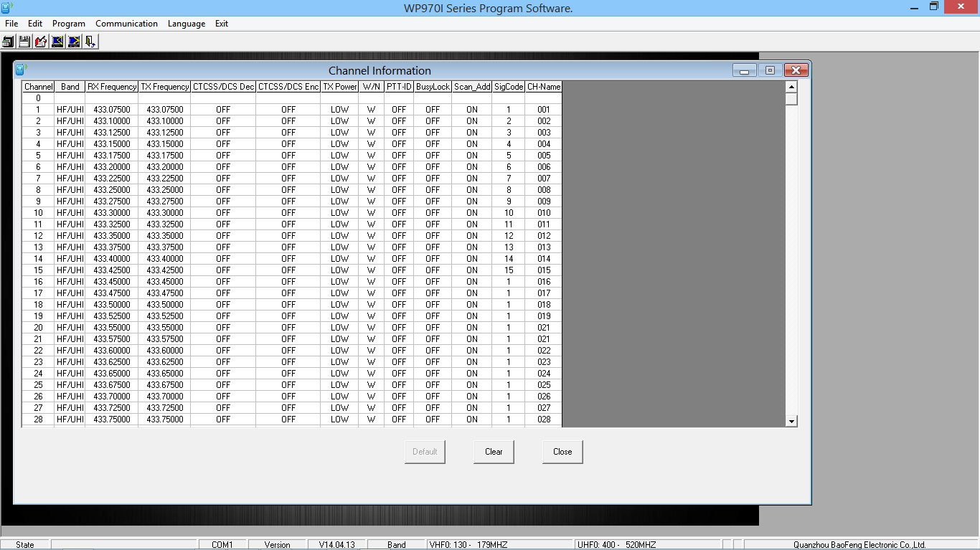Select channel name 012
The image size is (980, 550).
click(544, 236)
